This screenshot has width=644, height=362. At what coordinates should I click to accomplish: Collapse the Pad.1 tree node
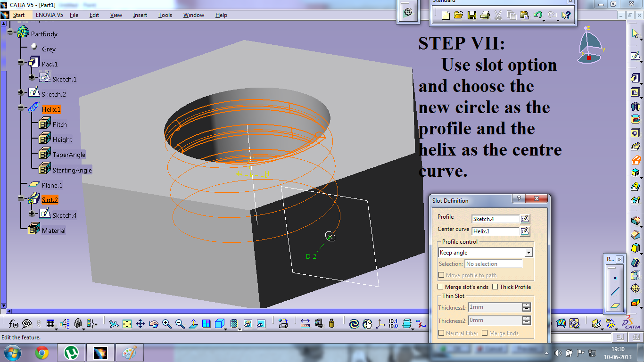[21, 62]
